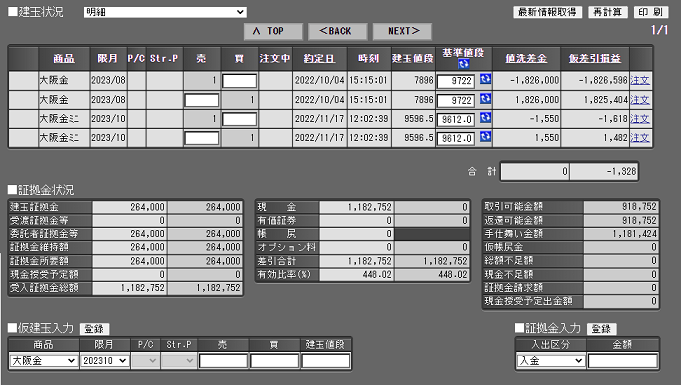Click the NEXT> navigation button
681x385 pixels.
tap(402, 31)
